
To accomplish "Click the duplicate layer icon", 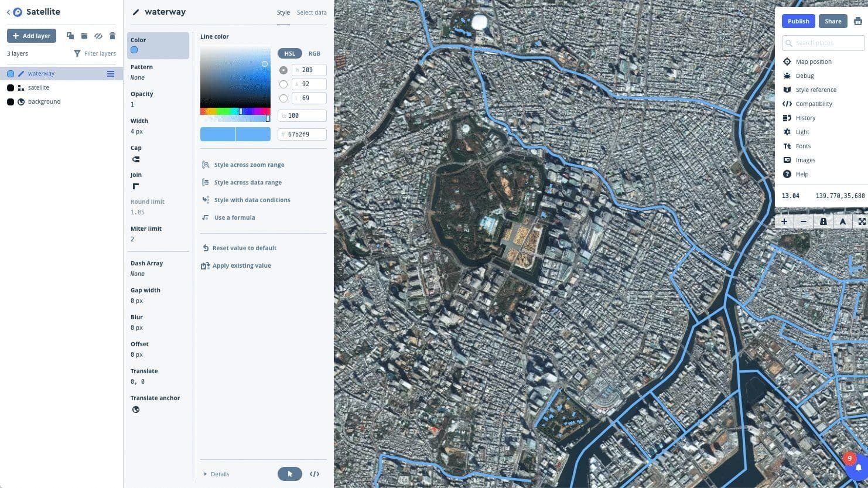I will click(70, 36).
